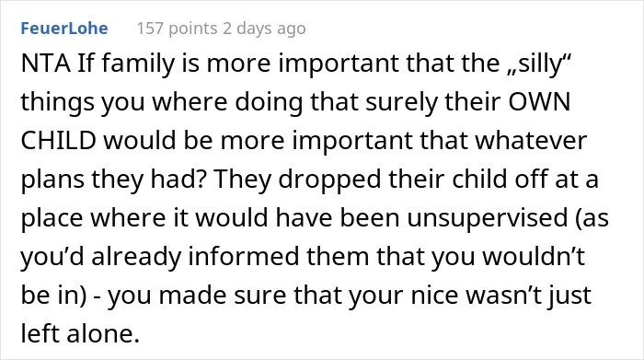Click the capitalized word CHILD

point(58,140)
